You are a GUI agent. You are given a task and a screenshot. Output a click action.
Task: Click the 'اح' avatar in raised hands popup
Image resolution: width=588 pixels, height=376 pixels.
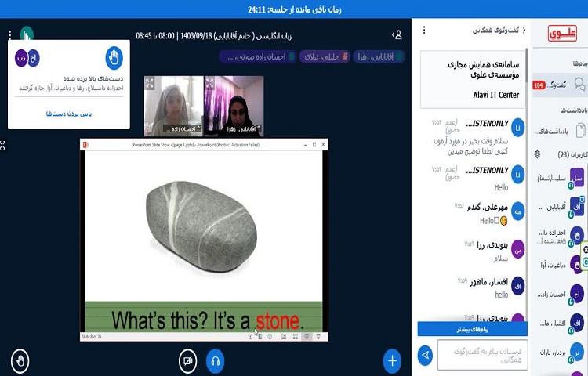(x=34, y=58)
